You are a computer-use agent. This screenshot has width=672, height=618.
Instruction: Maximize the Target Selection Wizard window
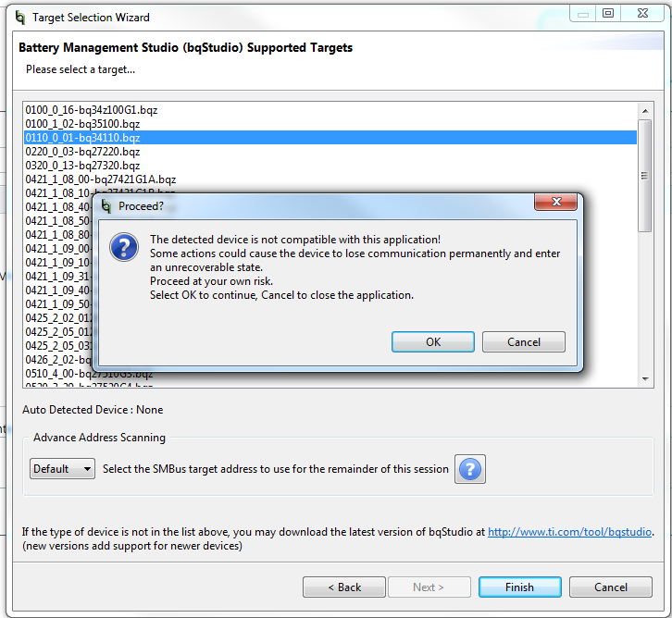click(x=608, y=13)
